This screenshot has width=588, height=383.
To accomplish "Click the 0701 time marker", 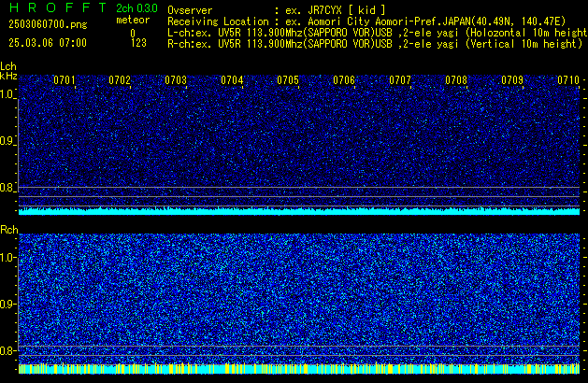I will click(65, 80).
